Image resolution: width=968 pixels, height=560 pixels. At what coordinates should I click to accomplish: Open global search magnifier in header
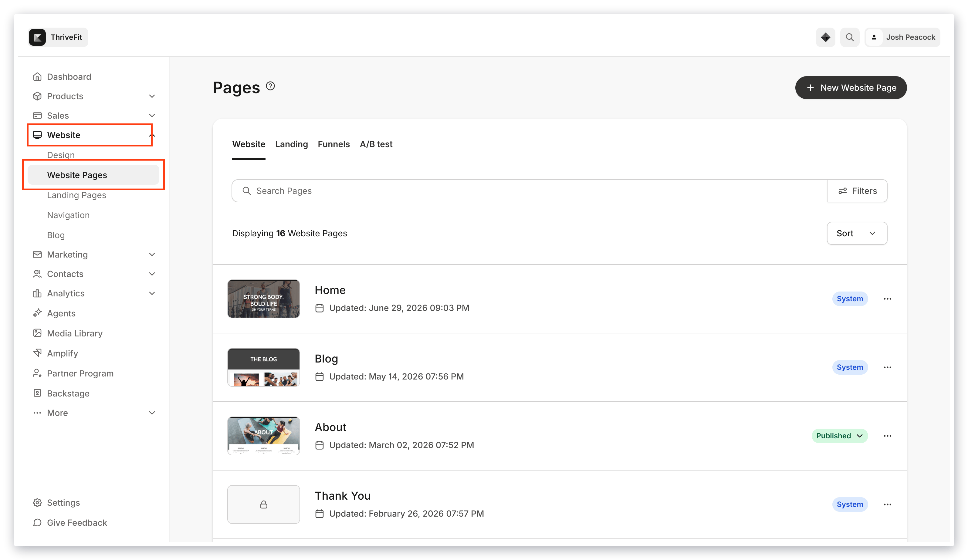pyautogui.click(x=850, y=37)
